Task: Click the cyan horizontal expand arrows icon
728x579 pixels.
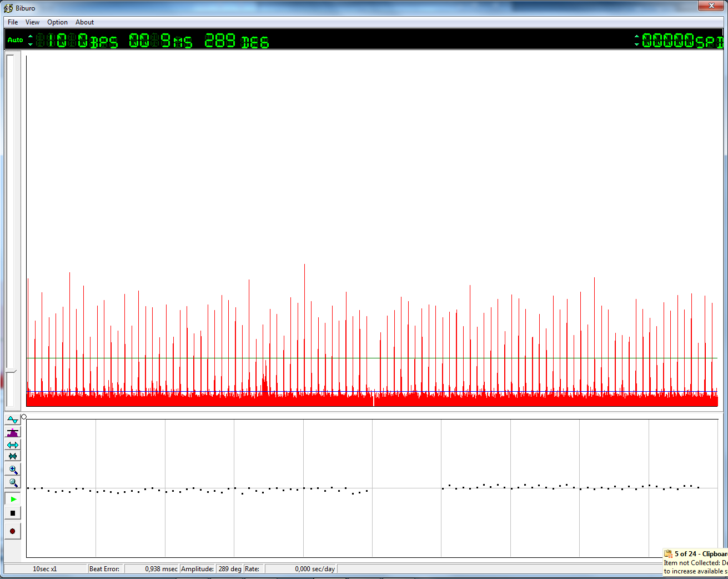Action: (13, 445)
